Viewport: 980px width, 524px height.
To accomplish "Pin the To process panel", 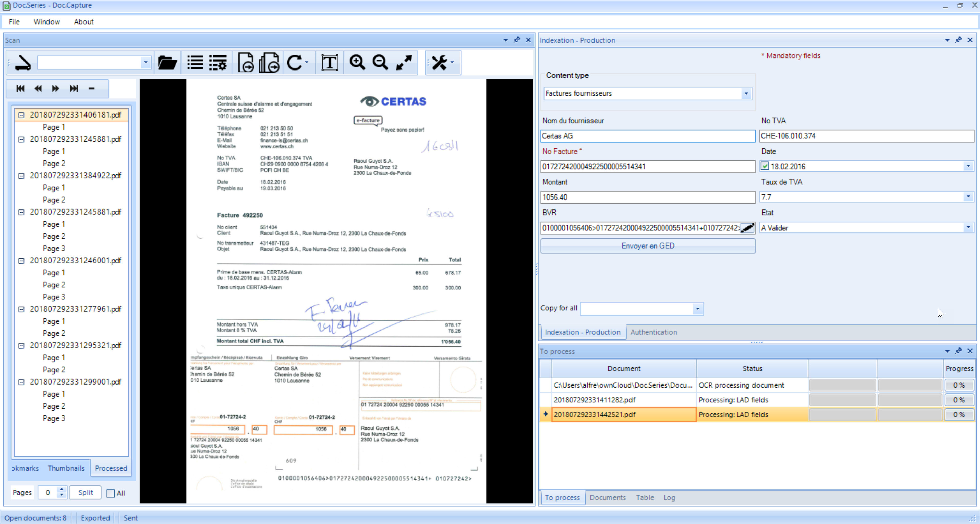I will [x=958, y=351].
